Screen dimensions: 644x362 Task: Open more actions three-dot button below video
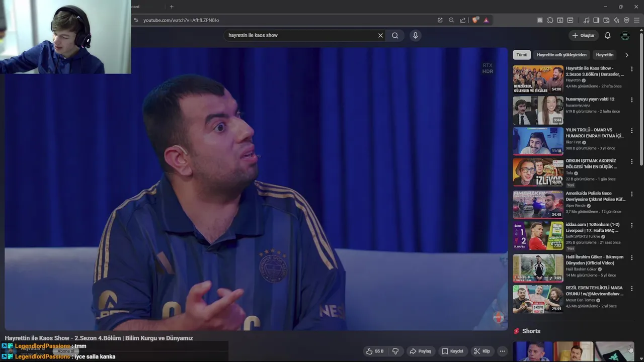502,351
